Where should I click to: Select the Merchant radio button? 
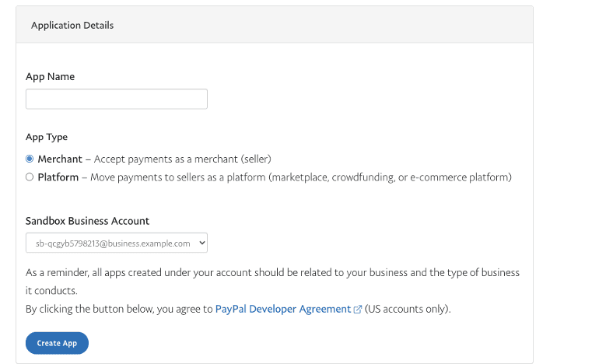(30, 159)
